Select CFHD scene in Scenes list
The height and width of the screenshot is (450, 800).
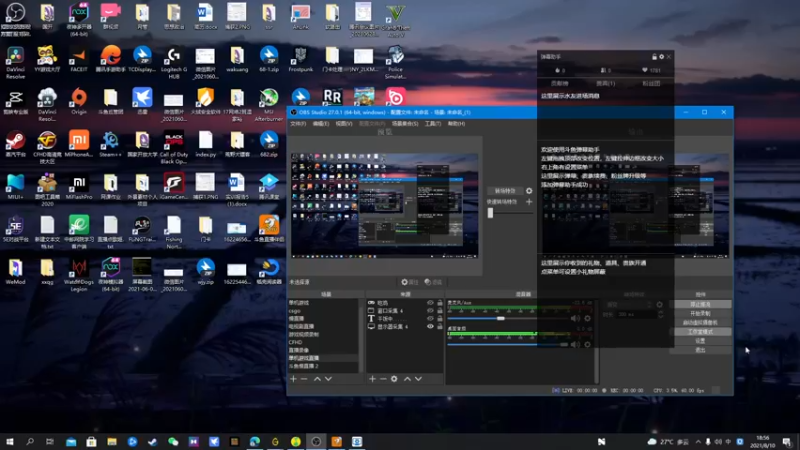(x=295, y=342)
